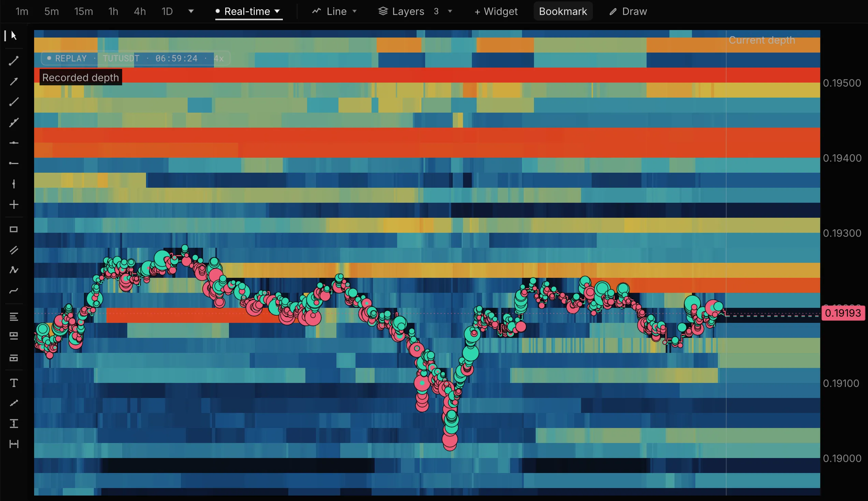Expand the more timeframes dropdown arrow

pos(191,11)
